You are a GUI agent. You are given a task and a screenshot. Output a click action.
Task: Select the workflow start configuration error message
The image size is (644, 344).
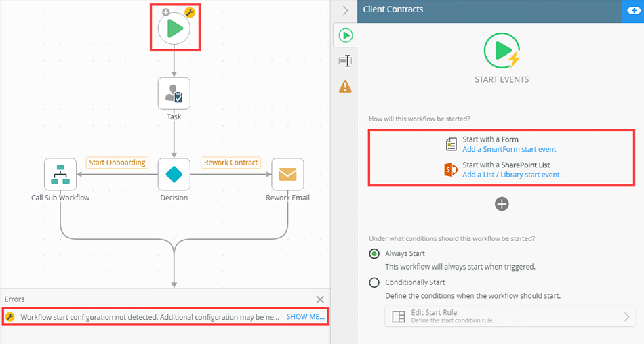point(150,317)
